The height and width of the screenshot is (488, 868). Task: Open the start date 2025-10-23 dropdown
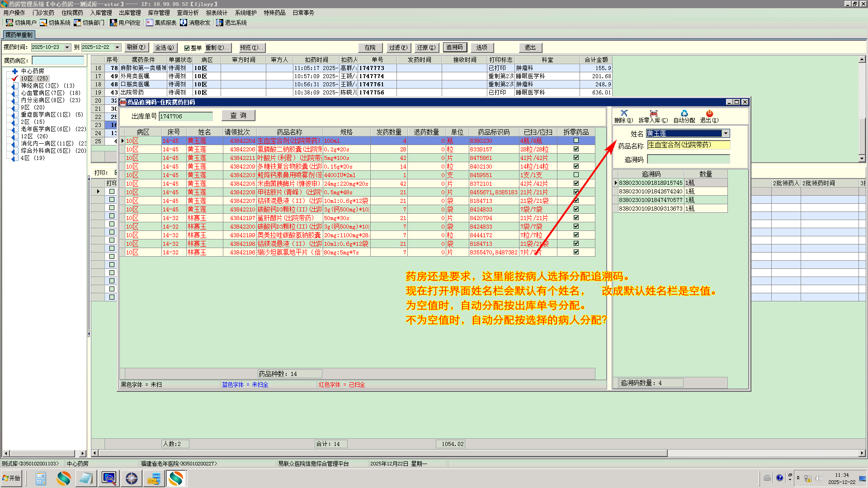click(67, 47)
